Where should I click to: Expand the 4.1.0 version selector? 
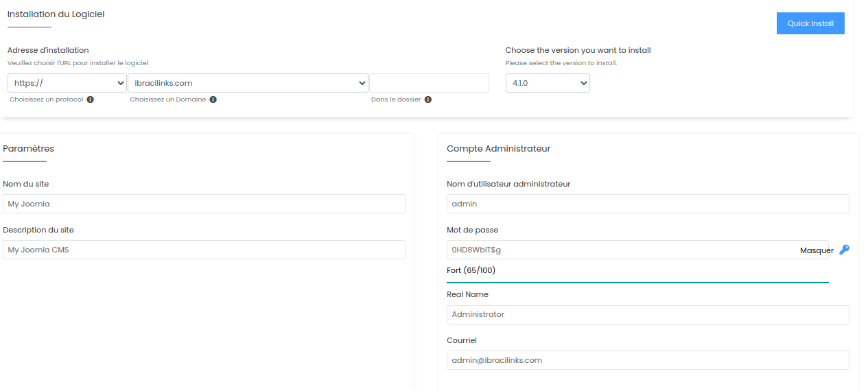pos(548,83)
